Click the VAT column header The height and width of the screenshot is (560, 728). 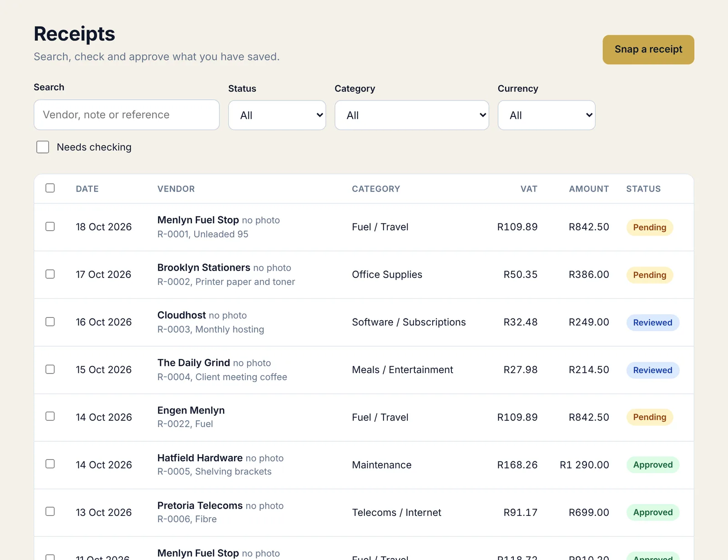pos(529,189)
